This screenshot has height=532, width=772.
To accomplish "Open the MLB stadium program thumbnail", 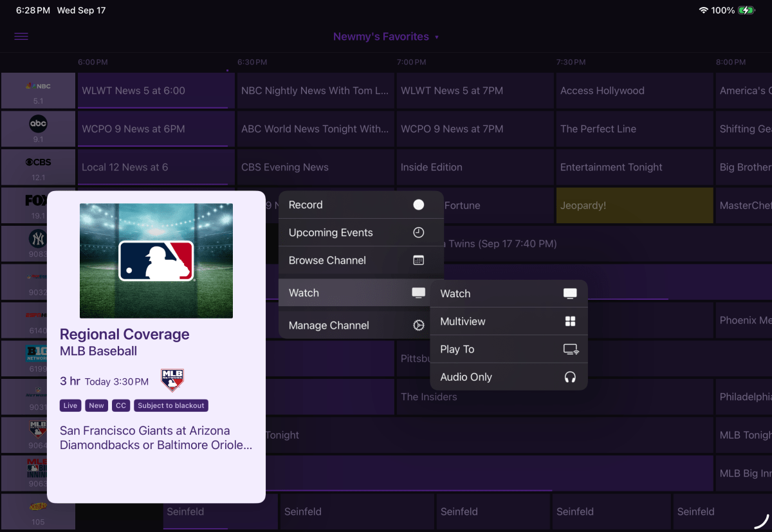I will click(156, 261).
